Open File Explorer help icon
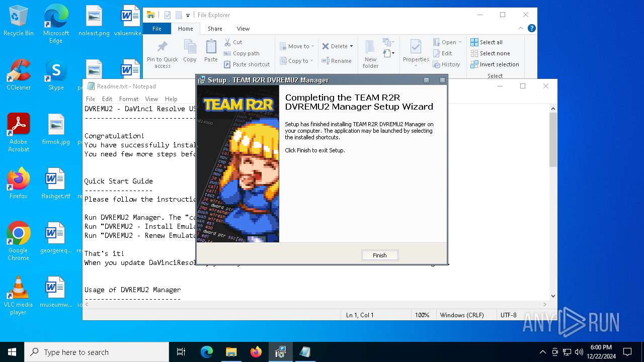The height and width of the screenshot is (362, 644). (531, 29)
